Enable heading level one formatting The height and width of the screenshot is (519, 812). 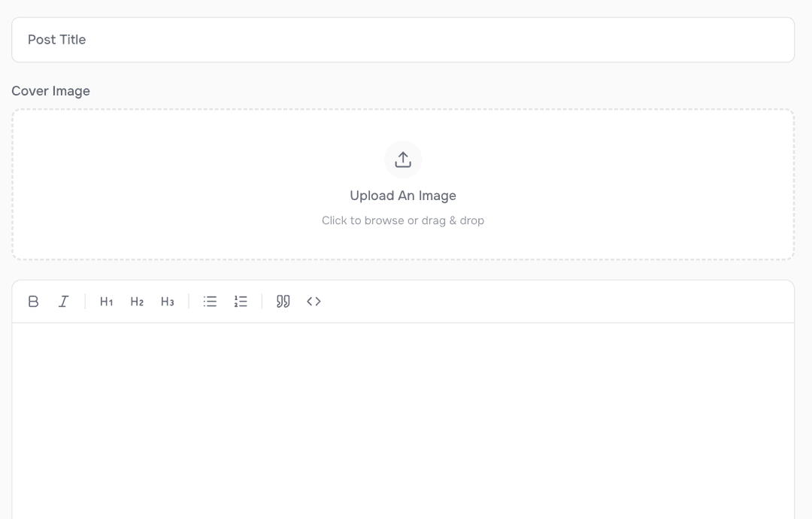click(x=105, y=301)
